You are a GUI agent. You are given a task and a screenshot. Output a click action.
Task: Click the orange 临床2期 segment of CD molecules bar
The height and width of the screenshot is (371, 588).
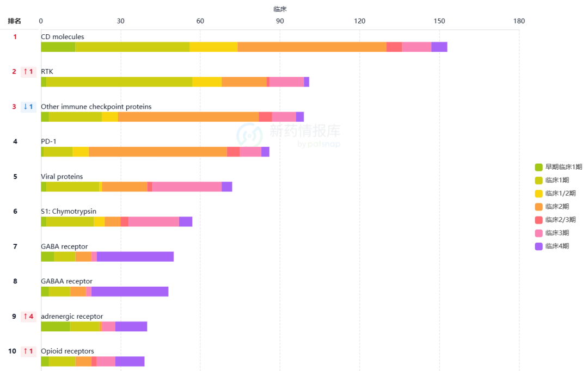click(x=312, y=47)
